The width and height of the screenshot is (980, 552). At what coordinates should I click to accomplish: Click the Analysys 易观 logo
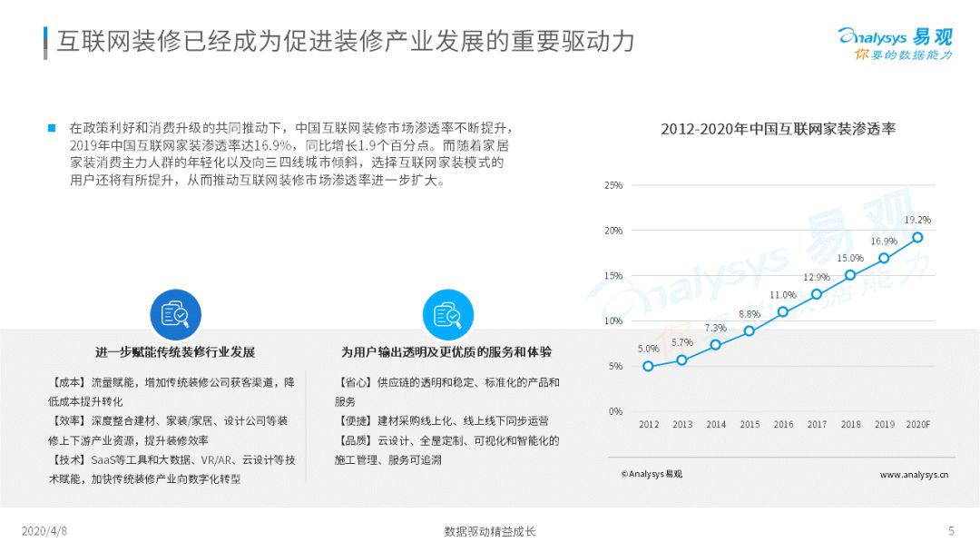coord(895,44)
